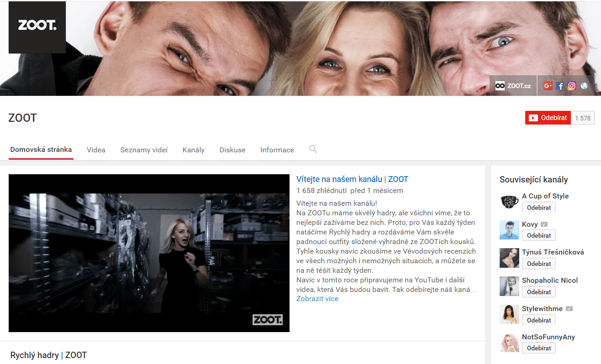Open the globe website icon in banner

[x=584, y=86]
